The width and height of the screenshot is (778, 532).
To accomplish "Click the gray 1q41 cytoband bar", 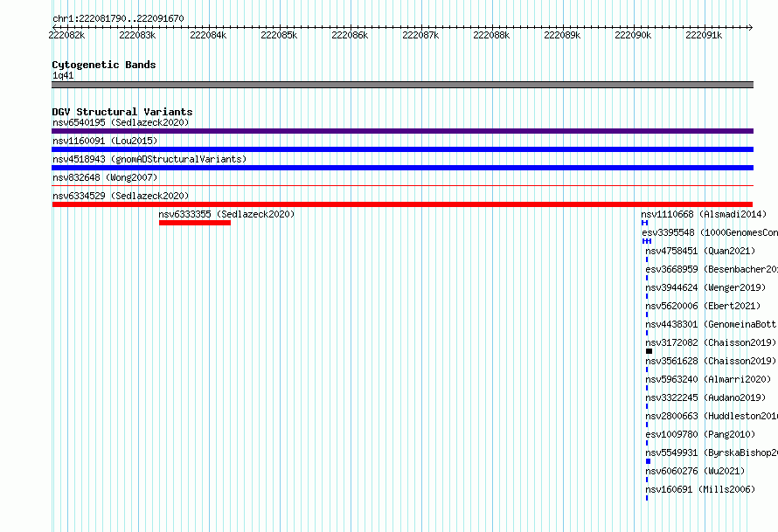I will pyautogui.click(x=402, y=85).
